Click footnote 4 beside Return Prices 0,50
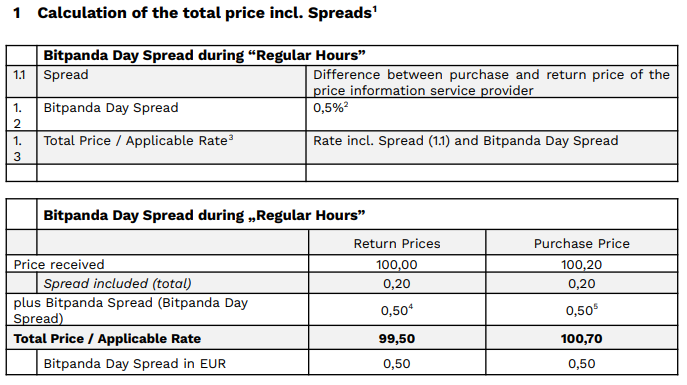This screenshot has width=687, height=385. 411,307
